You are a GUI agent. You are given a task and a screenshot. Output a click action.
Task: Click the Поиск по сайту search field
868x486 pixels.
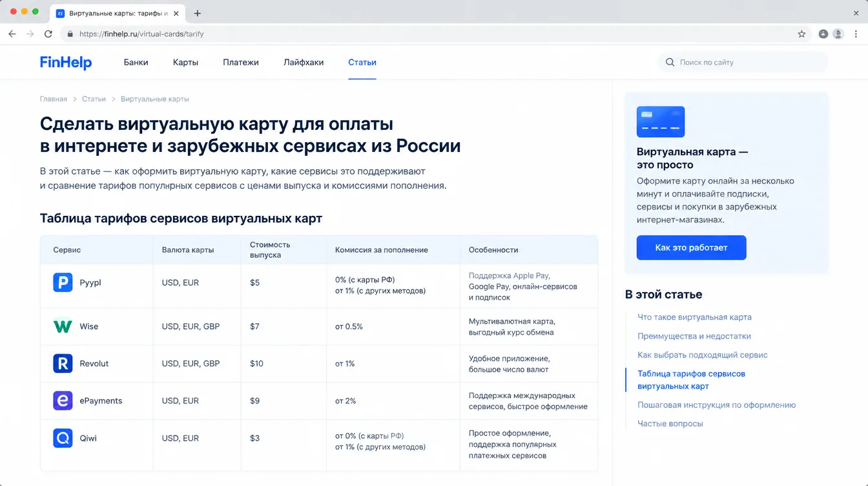pyautogui.click(x=743, y=63)
